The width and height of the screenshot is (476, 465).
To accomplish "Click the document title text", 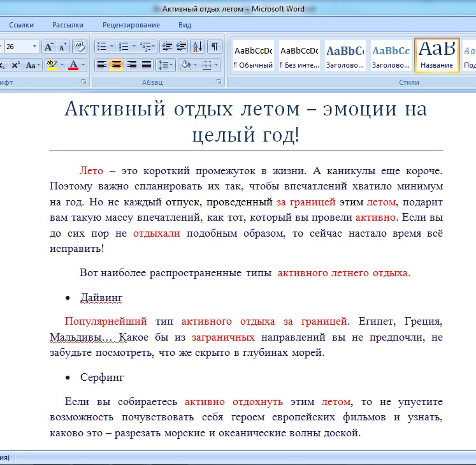I will tap(246, 121).
